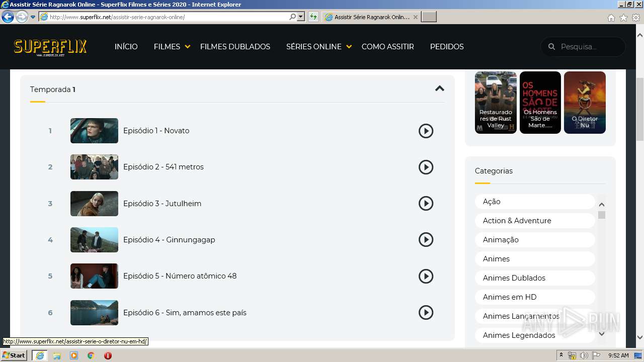Select Animes em HD category
The height and width of the screenshot is (362, 644).
click(x=535, y=297)
